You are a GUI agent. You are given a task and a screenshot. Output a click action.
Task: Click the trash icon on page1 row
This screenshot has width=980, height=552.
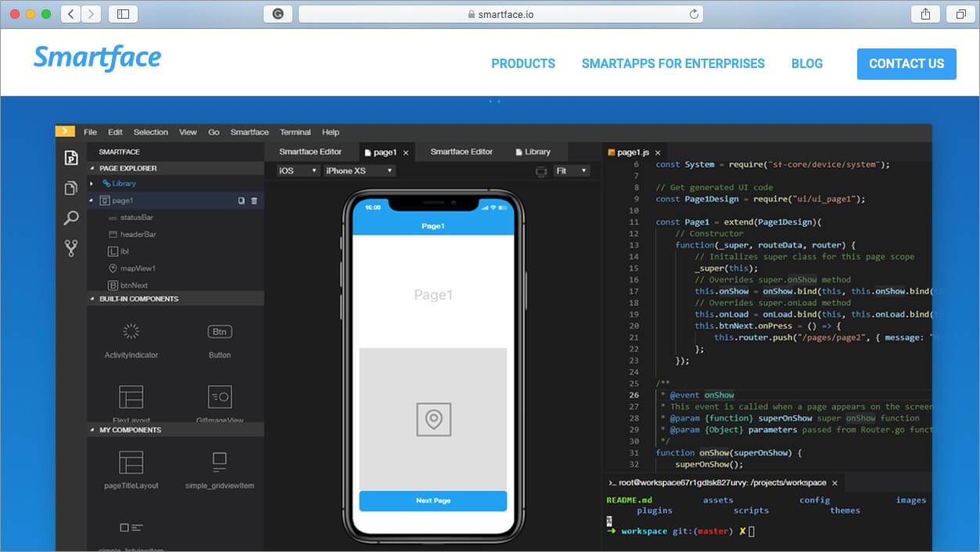254,201
